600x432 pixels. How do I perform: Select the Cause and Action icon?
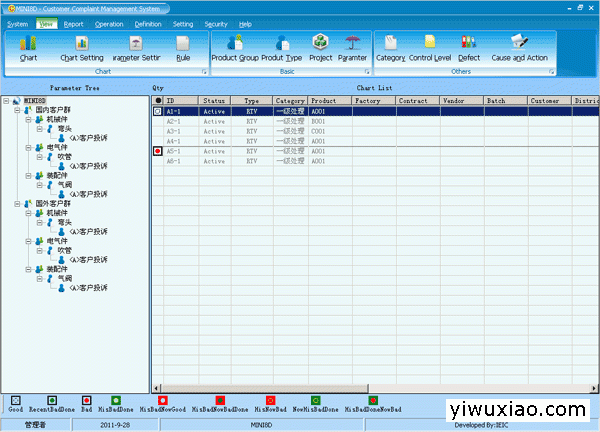point(519,47)
